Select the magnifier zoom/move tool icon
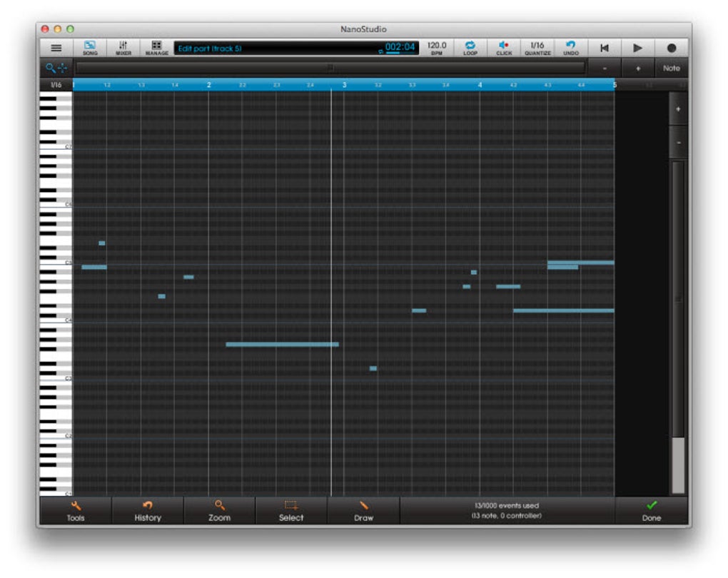 click(56, 69)
